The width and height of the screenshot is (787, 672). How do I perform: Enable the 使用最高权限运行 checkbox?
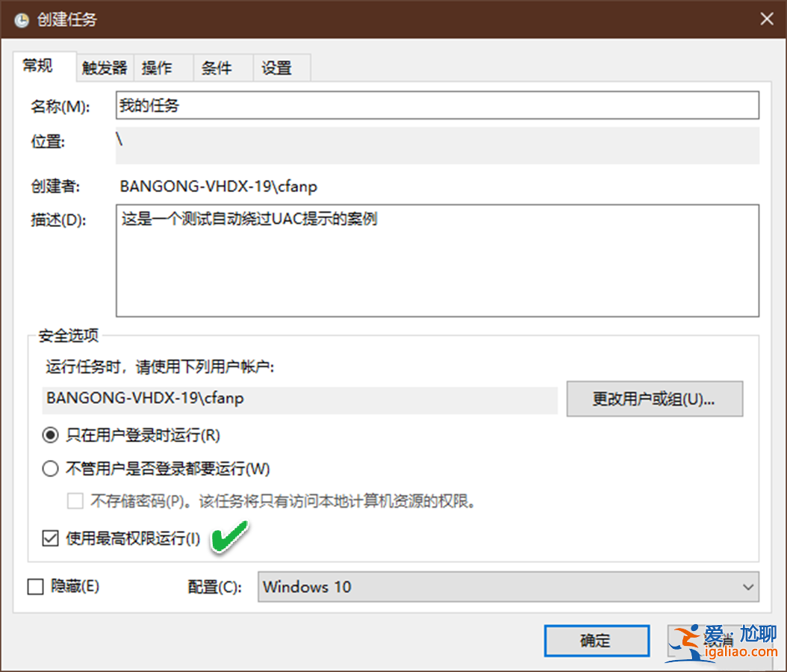[50, 538]
